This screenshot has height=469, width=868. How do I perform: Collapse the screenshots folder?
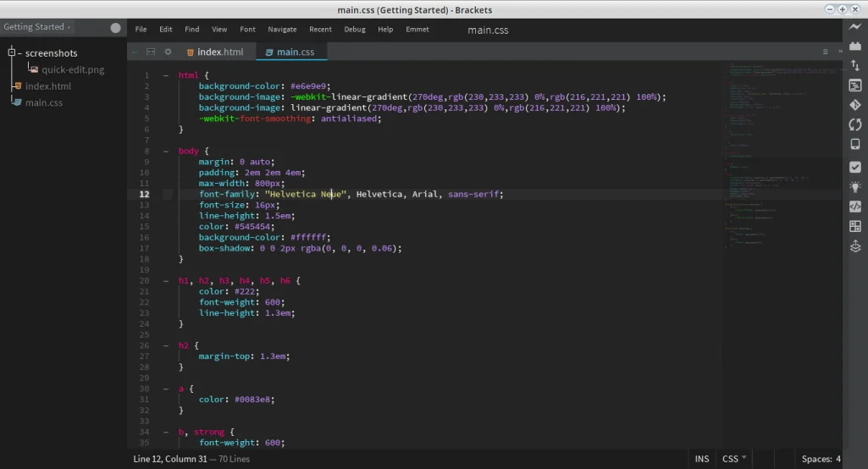tap(11, 52)
